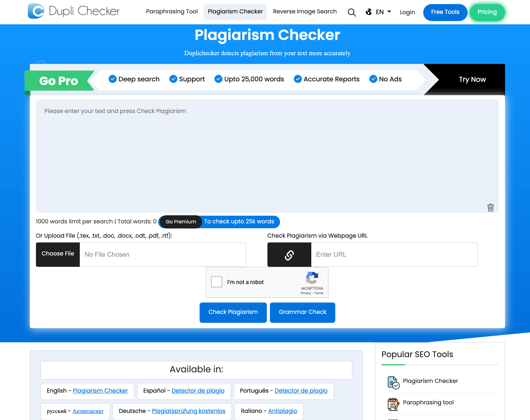Open the Español Detector de plagio link
Viewport: 530px width, 420px height.
198,391
